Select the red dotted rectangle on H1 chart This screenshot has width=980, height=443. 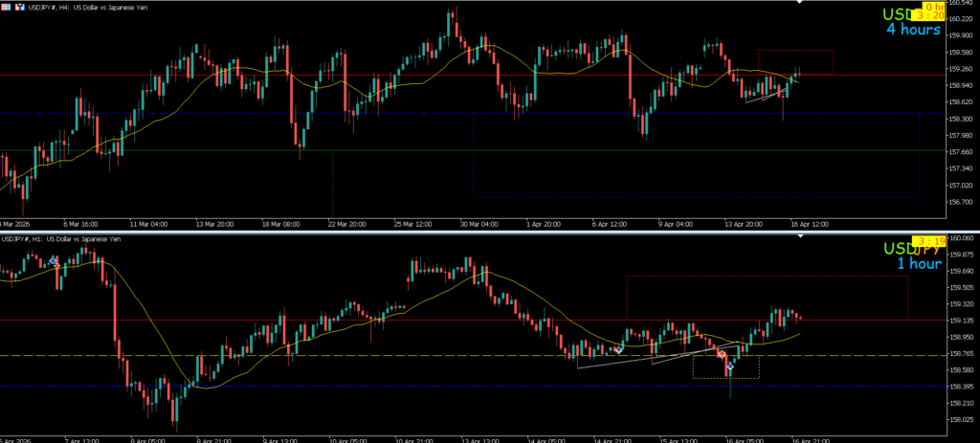coord(766,277)
